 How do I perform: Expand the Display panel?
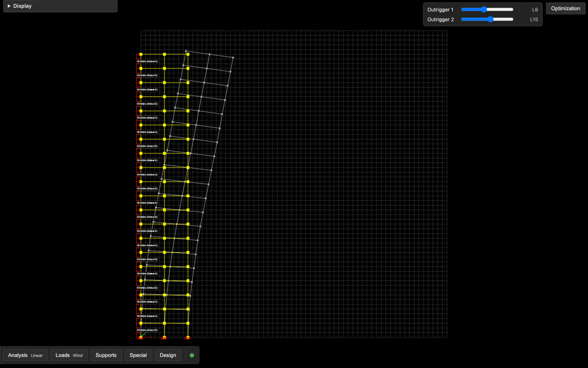pyautogui.click(x=60, y=6)
